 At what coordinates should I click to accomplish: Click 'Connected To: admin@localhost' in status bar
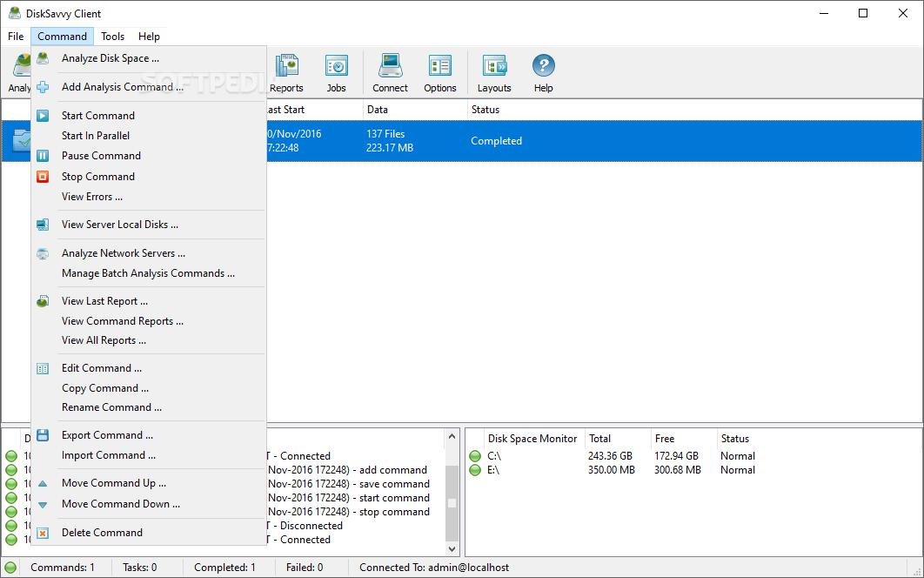pos(434,568)
